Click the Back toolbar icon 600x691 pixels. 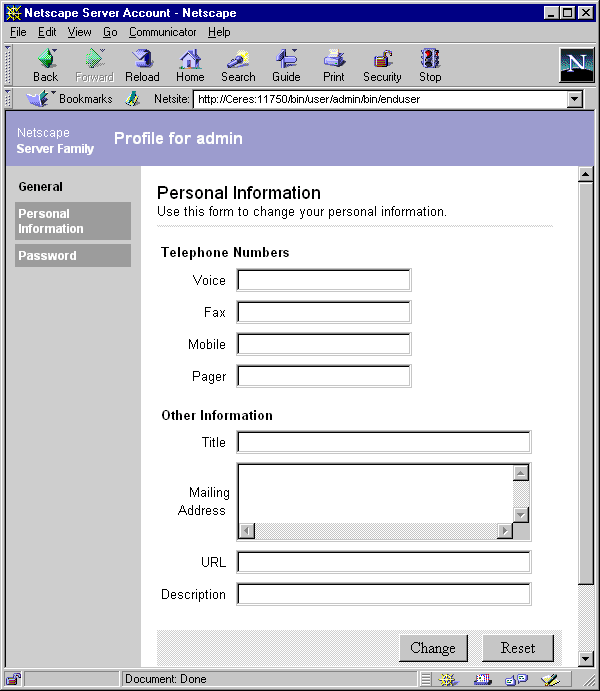click(x=46, y=65)
